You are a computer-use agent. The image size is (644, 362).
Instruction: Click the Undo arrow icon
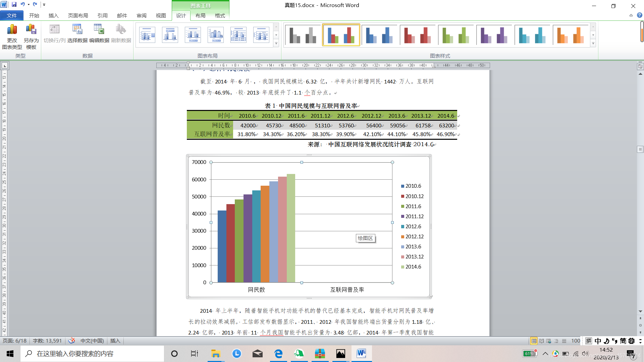(x=22, y=5)
